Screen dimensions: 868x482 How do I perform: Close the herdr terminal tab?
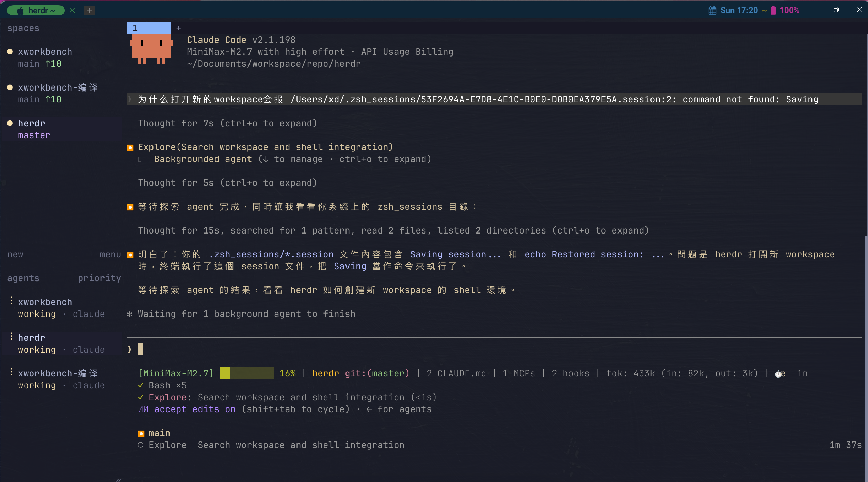pos(72,11)
